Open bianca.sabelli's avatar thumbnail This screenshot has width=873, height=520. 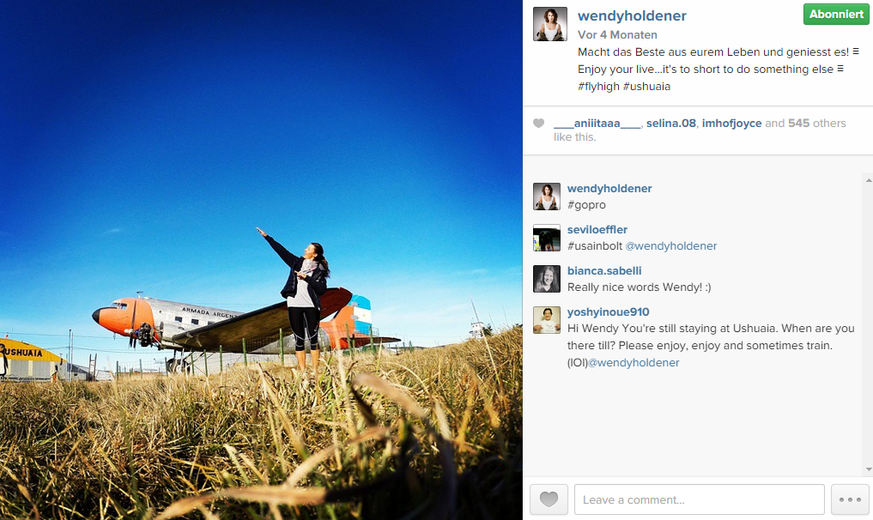click(547, 279)
